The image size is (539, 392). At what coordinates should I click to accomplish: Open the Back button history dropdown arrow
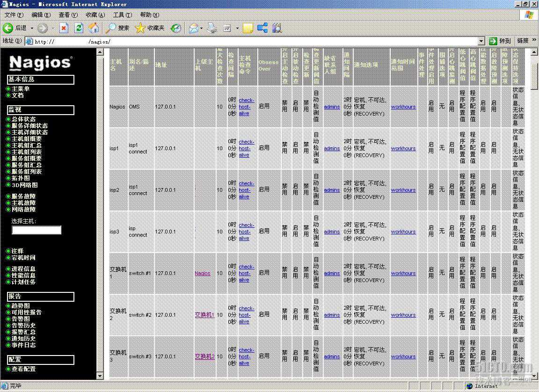point(32,29)
